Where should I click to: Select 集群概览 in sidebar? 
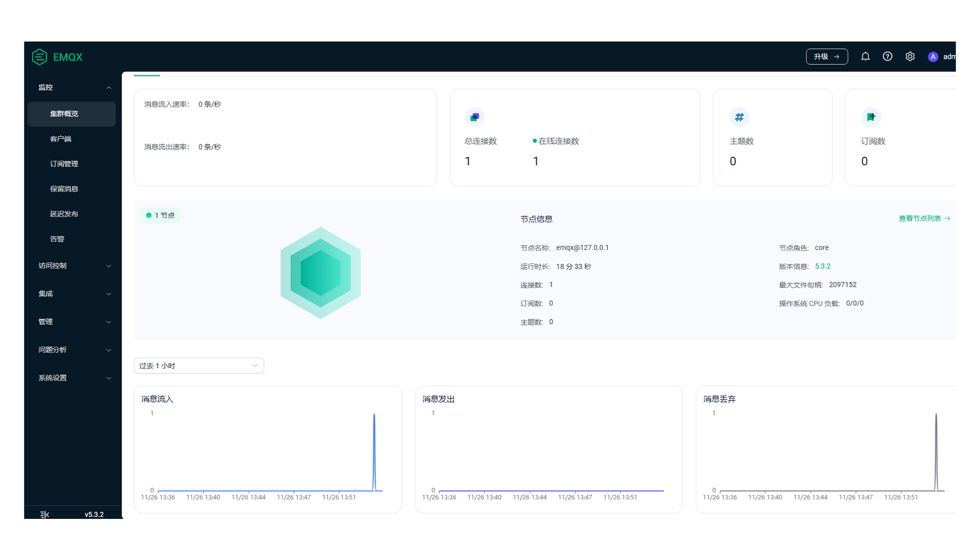(71, 114)
